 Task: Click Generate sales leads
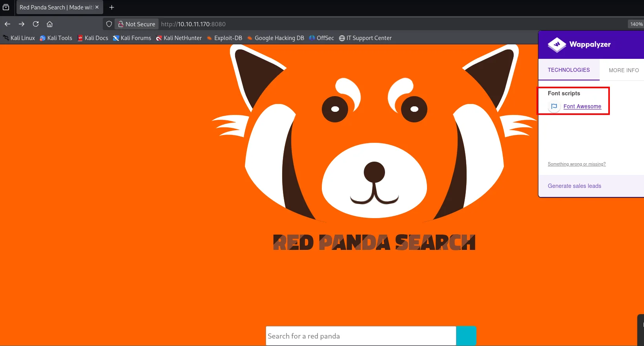pos(575,186)
